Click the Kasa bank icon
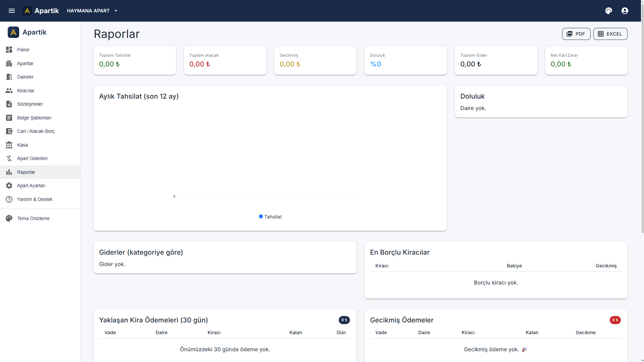 point(9,145)
